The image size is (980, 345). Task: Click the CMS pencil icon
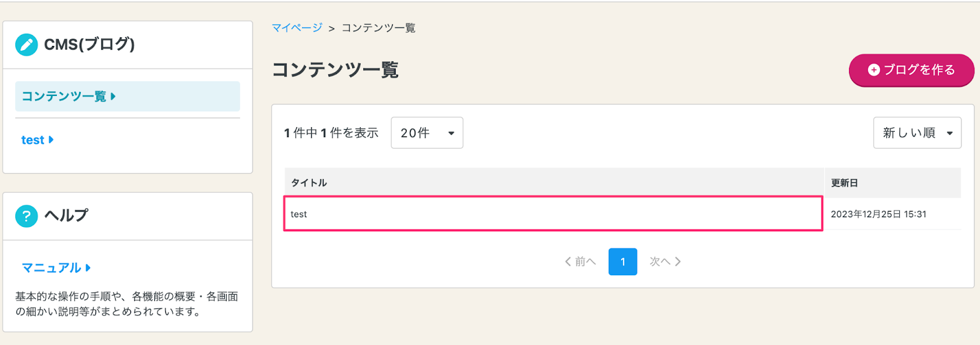point(26,44)
